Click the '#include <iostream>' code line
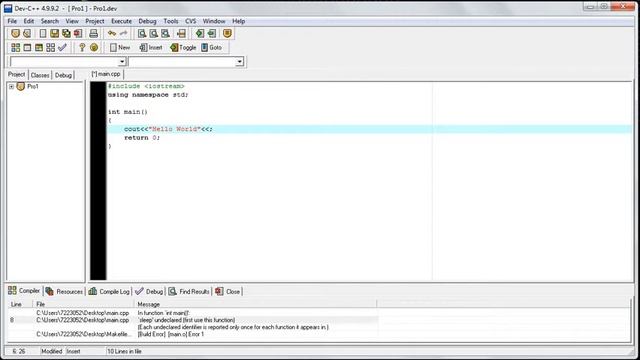Image resolution: width=640 pixels, height=360 pixels. tap(146, 86)
